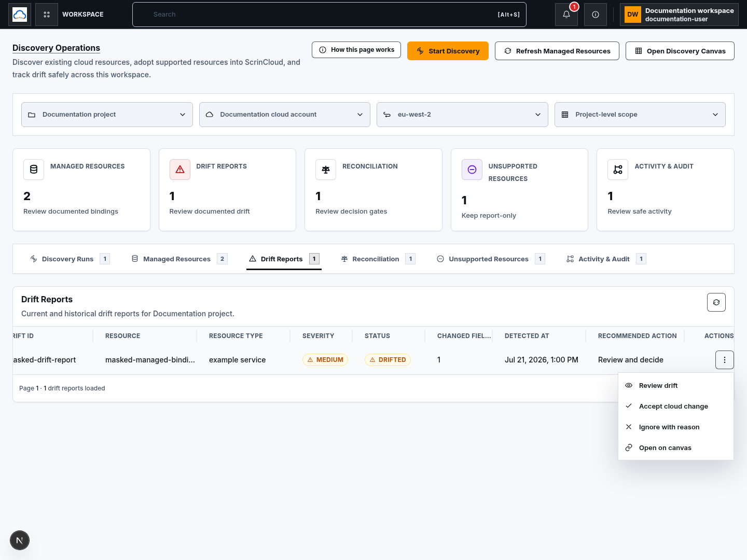Click the checkmark icon beside Accept cloud change
This screenshot has height=560, width=747.
tap(629, 406)
